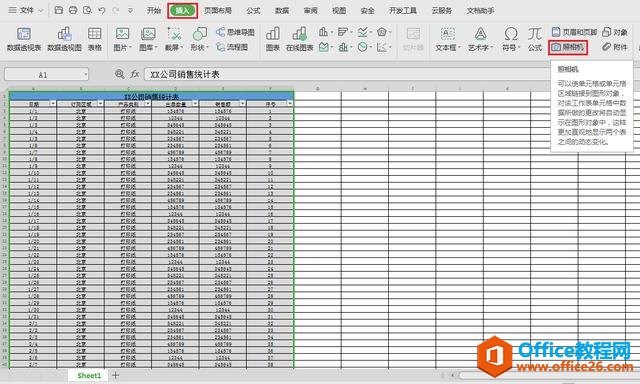The image size is (640, 384).
Task: Switch to the 页面布局 (Page Layout) tab
Action: (218, 11)
